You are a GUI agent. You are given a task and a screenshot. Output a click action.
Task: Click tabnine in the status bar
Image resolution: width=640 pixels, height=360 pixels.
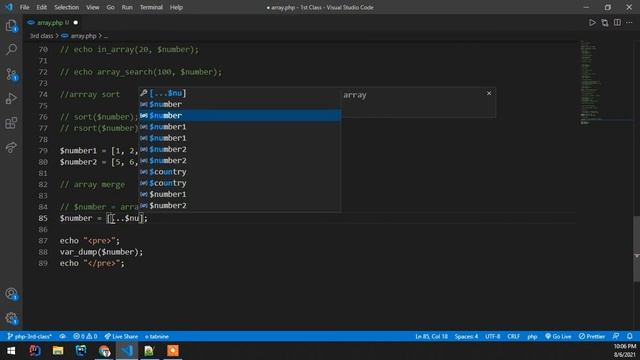point(157,336)
